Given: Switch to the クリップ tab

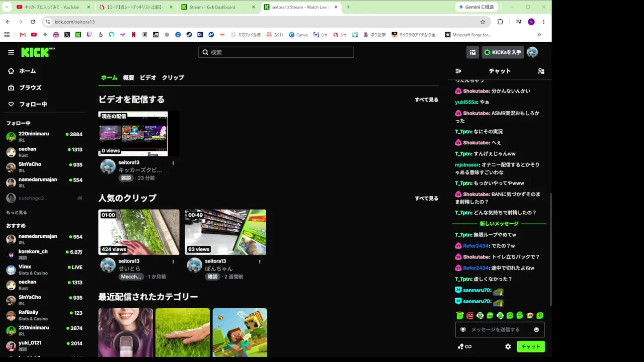Looking at the screenshot, I should [173, 77].
